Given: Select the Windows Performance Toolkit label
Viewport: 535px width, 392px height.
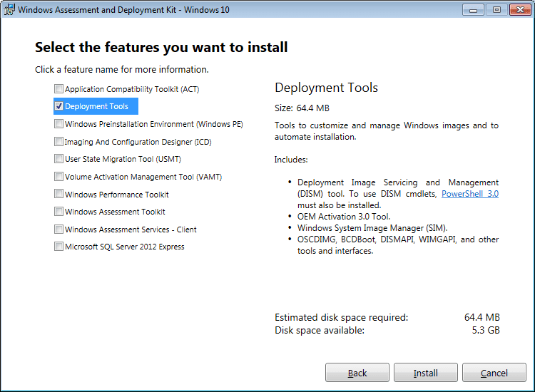Looking at the screenshot, I should tap(117, 195).
